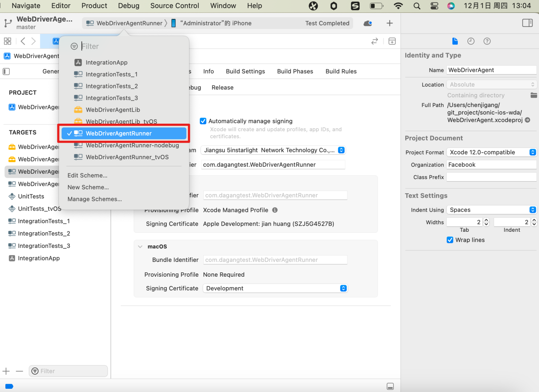Click the cloud status icon in toolbar
The width and height of the screenshot is (539, 392).
click(x=368, y=23)
